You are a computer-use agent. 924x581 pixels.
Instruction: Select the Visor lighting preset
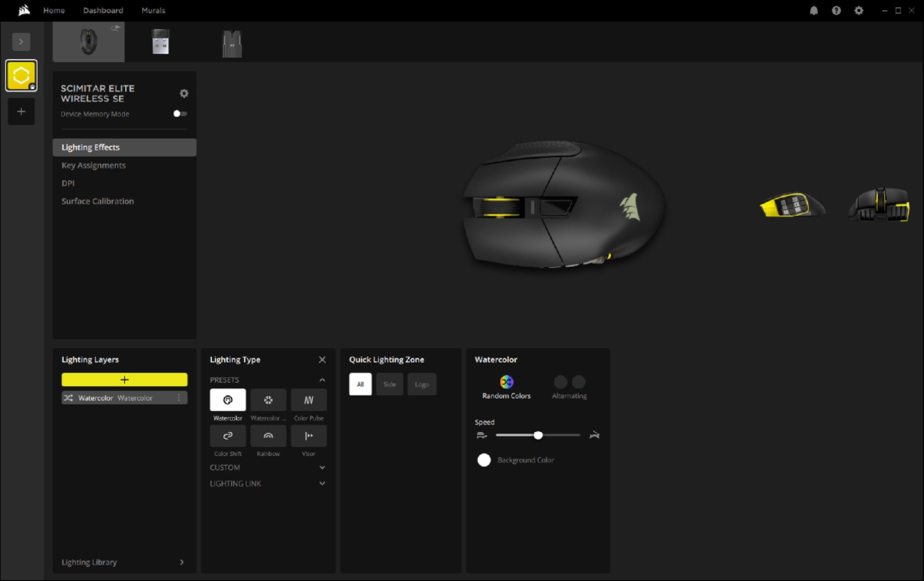click(x=308, y=436)
